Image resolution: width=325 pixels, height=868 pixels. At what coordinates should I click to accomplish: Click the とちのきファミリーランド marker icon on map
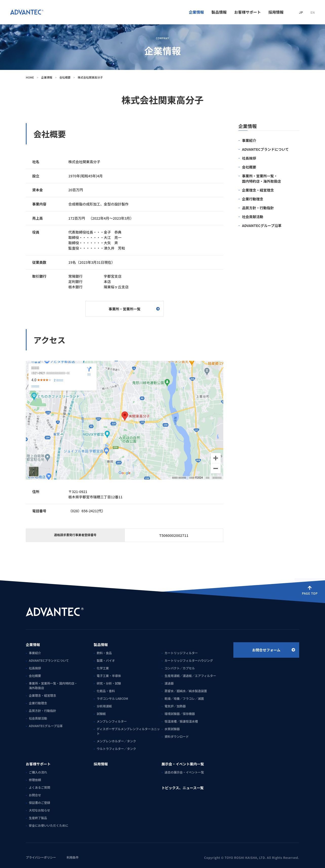click(34, 396)
